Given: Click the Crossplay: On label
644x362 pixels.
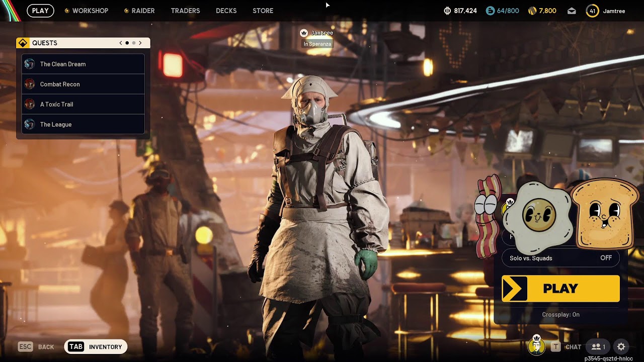Looking at the screenshot, I should (560, 315).
